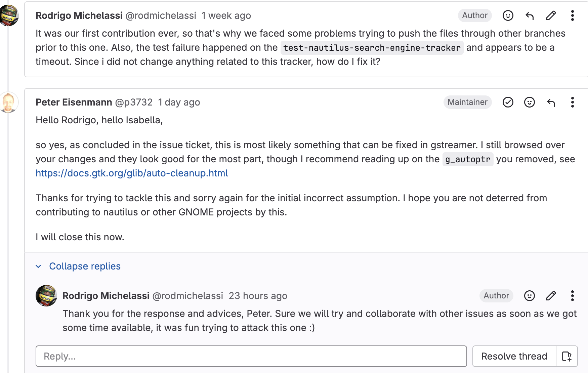Add emoji reaction to Rodrigo's 23 hours ago reply
Viewport: 588px width, 373px height.
point(530,296)
